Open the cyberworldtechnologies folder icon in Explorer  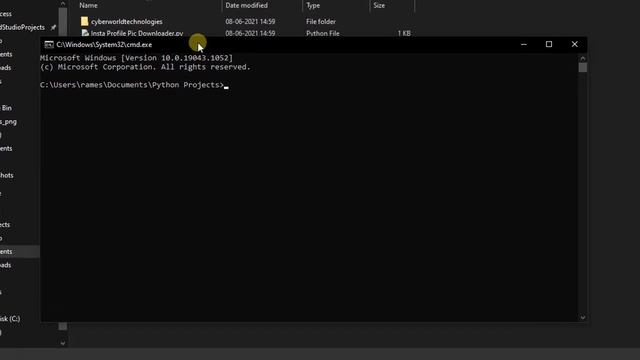84,21
